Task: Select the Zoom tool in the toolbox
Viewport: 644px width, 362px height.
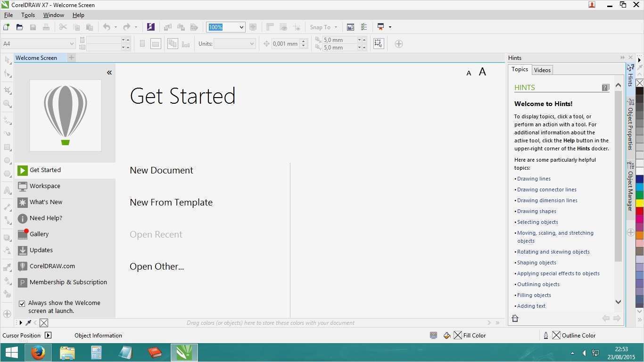Action: 8,104
